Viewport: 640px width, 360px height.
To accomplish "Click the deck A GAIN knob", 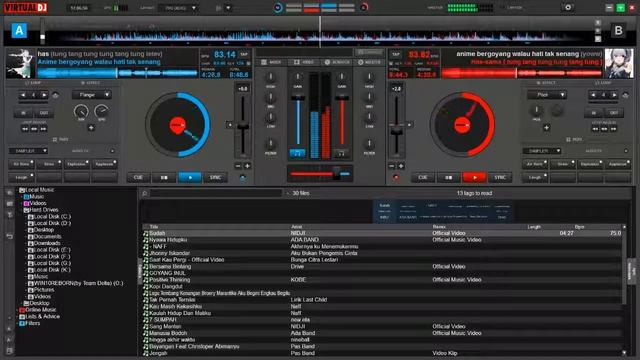I will click(298, 77).
